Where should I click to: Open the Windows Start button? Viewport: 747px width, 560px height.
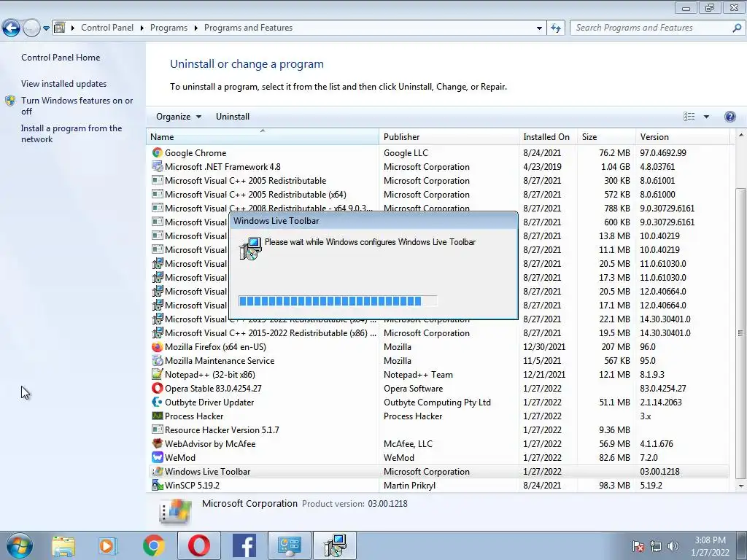point(19,545)
